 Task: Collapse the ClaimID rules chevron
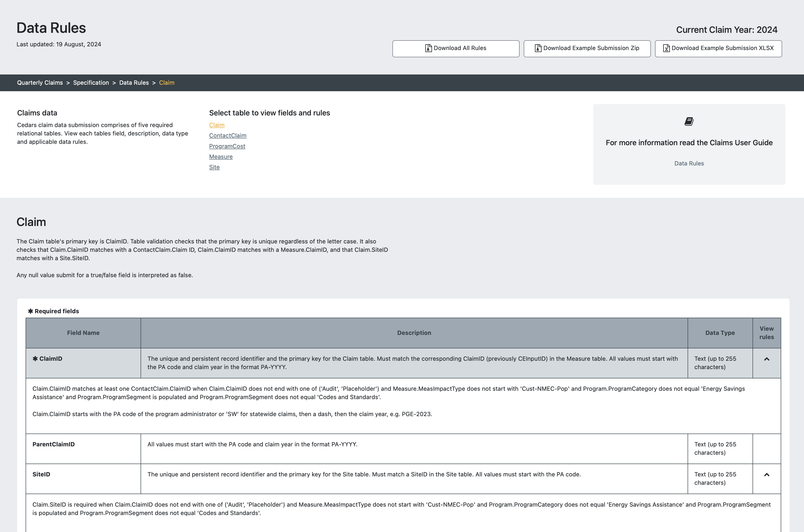coord(766,359)
